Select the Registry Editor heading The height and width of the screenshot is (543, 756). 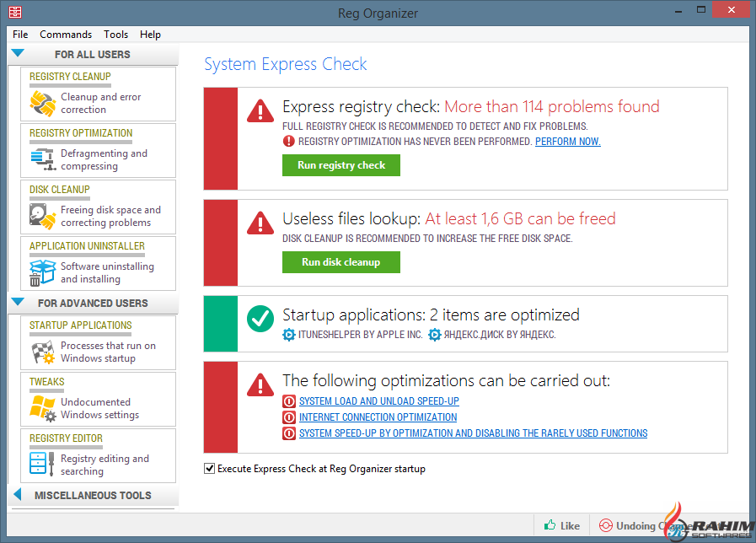pyautogui.click(x=66, y=438)
